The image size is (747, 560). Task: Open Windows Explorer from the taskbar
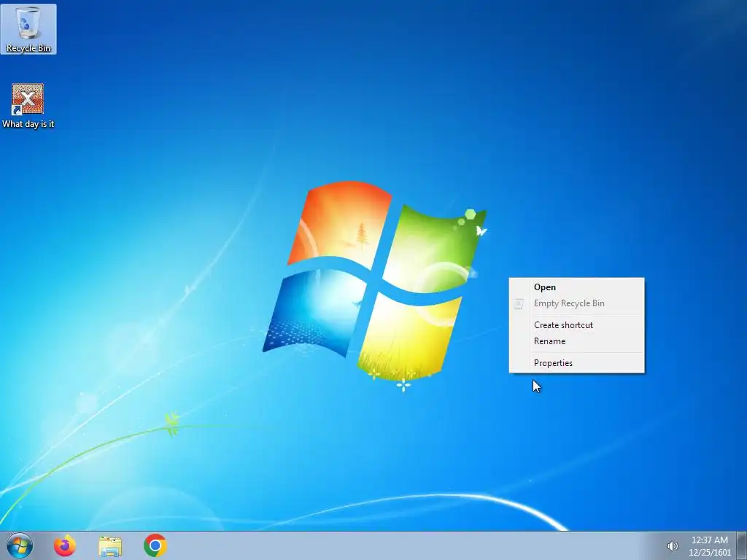coord(110,545)
